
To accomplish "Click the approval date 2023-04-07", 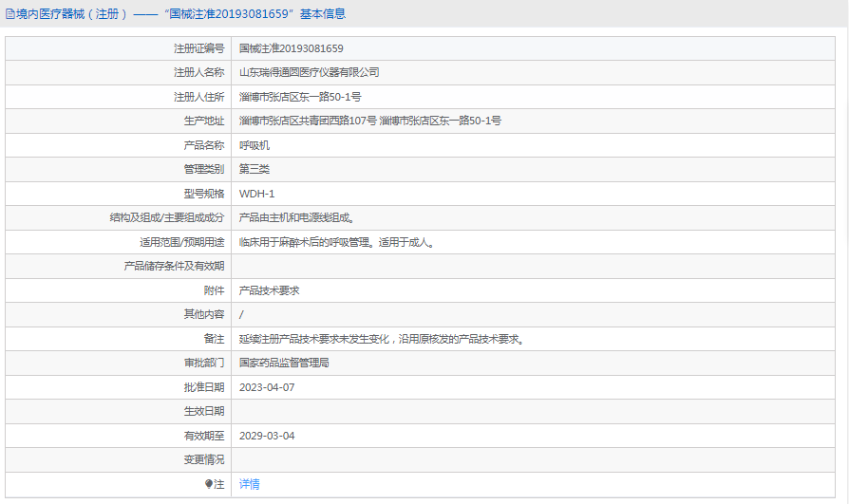I will pyautogui.click(x=267, y=387).
